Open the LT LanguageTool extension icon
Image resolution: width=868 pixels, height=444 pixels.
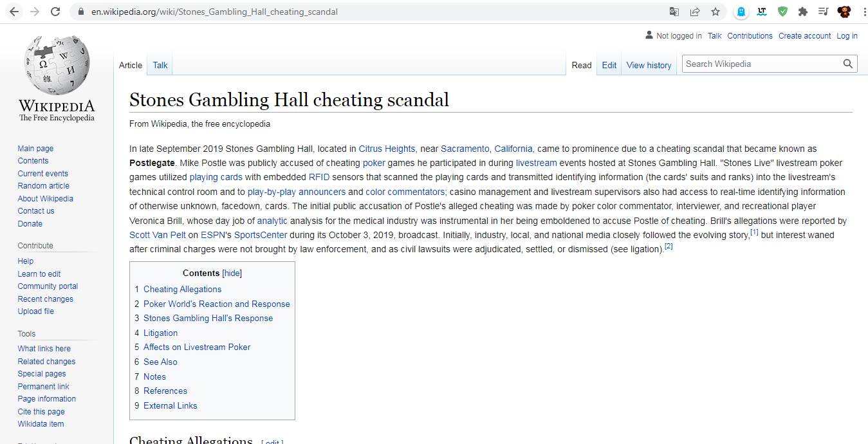[x=762, y=12]
